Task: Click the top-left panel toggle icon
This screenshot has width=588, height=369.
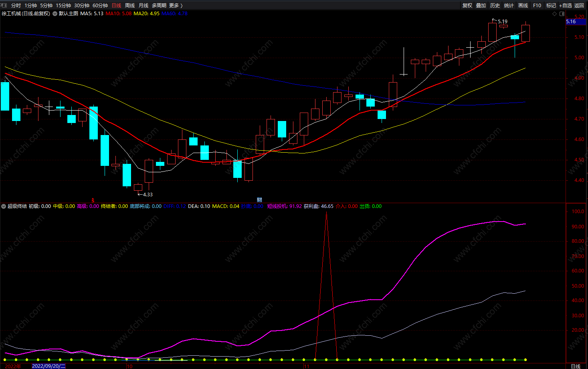Action: pos(4,5)
